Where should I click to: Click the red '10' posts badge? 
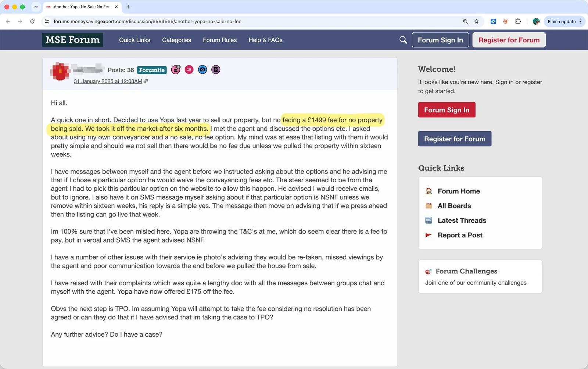(x=189, y=69)
